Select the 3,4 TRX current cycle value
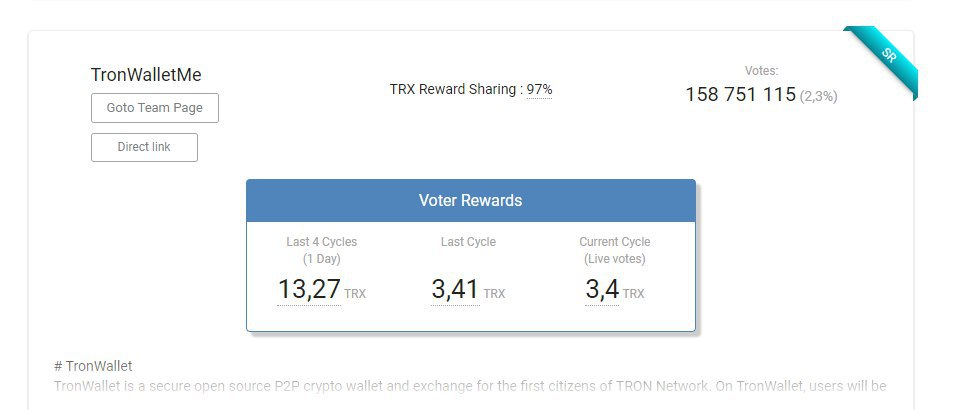 [x=602, y=289]
